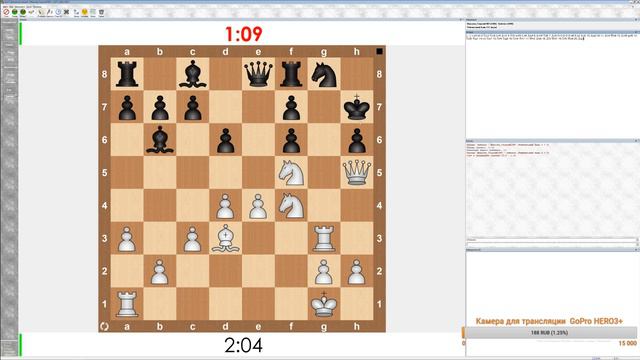The height and width of the screenshot is (360, 640).
Task: Select the white rook on g3
Action: (x=324, y=238)
